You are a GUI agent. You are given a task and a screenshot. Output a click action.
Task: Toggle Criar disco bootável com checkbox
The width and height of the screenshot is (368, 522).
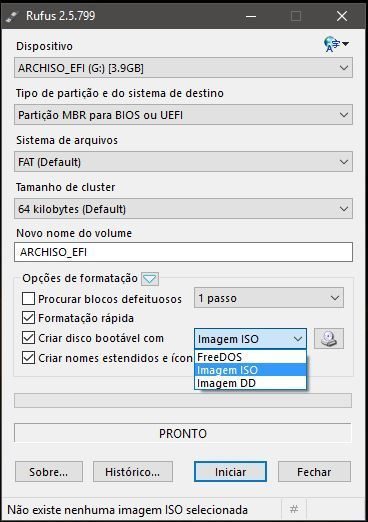tap(28, 338)
